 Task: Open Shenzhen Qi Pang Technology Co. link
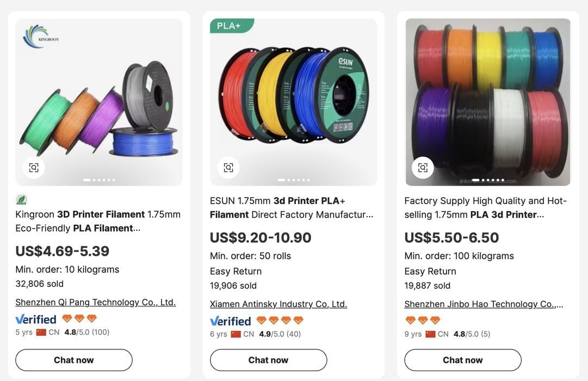pyautogui.click(x=95, y=302)
